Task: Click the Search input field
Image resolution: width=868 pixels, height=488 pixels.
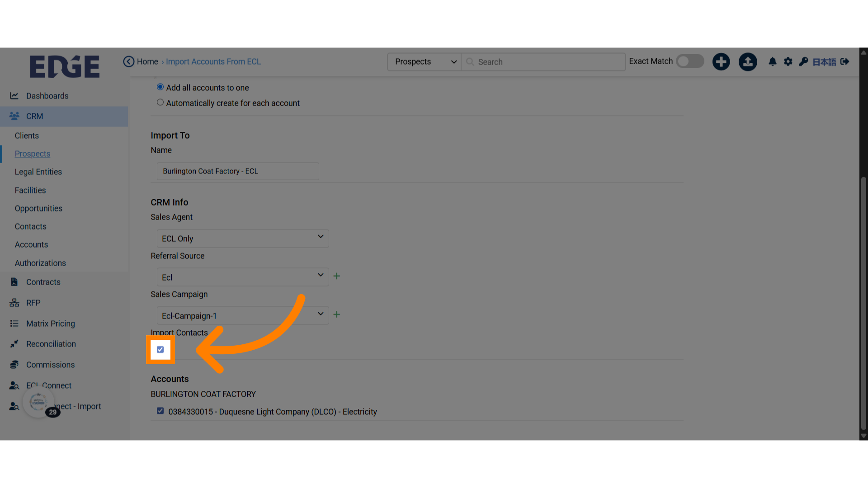Action: pyautogui.click(x=543, y=62)
